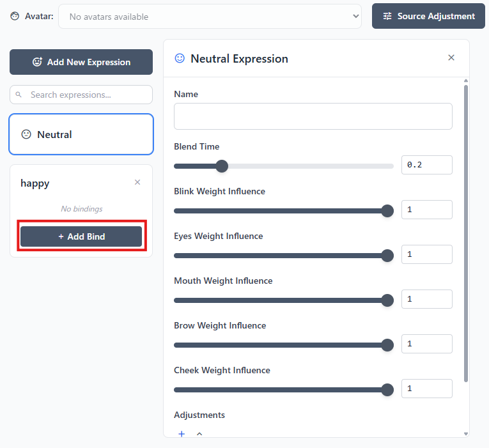This screenshot has width=489, height=448.
Task: Collapse the Adjustments section with the chevron
Action: (199, 434)
